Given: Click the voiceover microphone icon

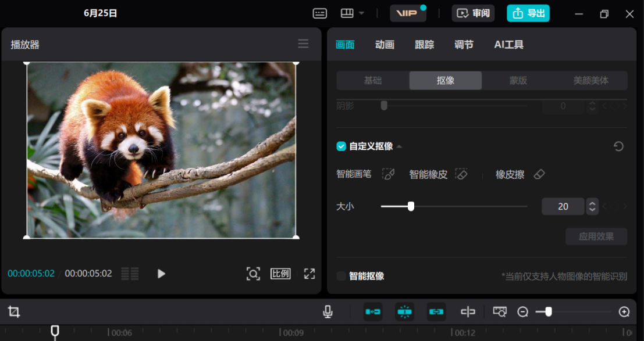Looking at the screenshot, I should [x=328, y=312].
